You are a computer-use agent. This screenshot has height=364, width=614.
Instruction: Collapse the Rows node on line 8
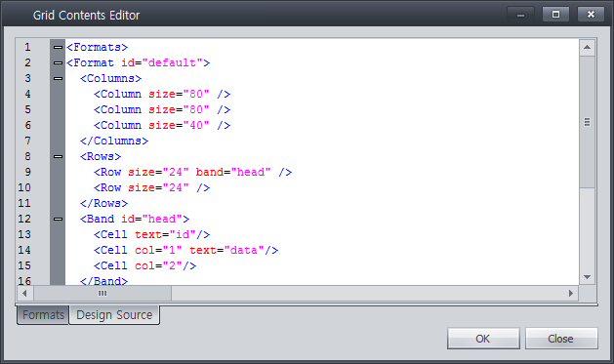click(x=58, y=156)
